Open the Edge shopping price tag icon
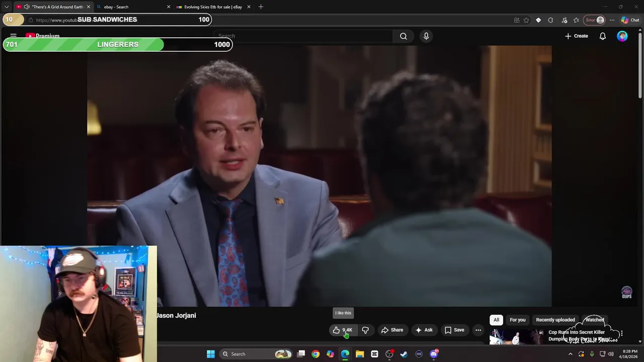Screen dimensions: 644x362 coord(538,20)
